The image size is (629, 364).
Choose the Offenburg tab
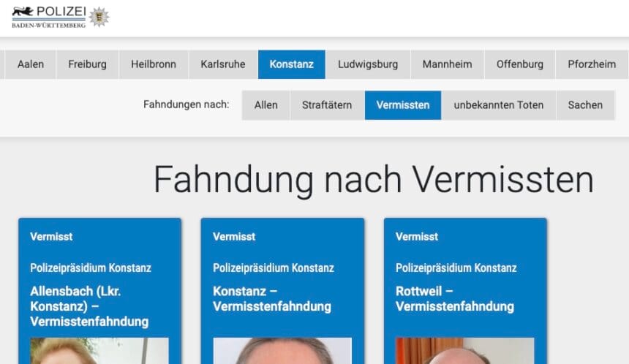520,64
